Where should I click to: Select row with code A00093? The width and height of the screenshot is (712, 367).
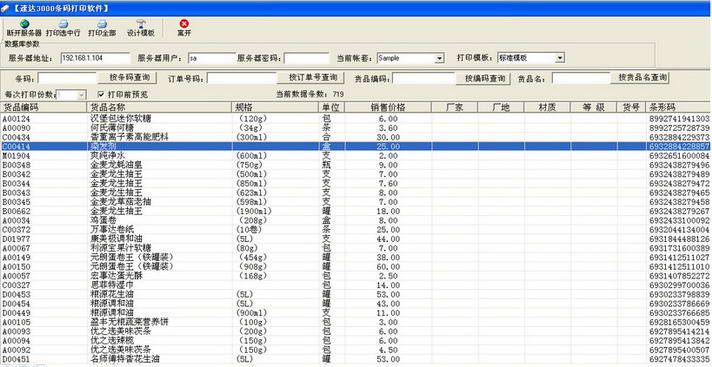(x=17, y=332)
